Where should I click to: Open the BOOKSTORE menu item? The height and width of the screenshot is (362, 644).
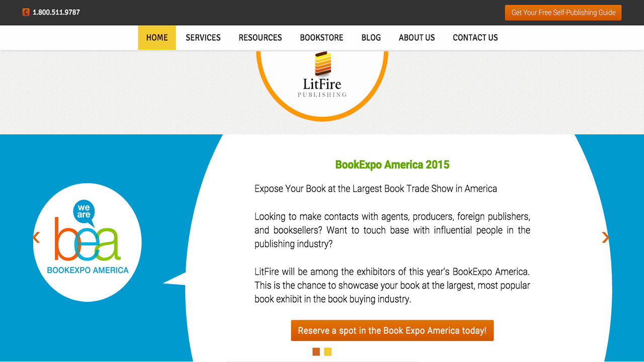click(x=321, y=37)
